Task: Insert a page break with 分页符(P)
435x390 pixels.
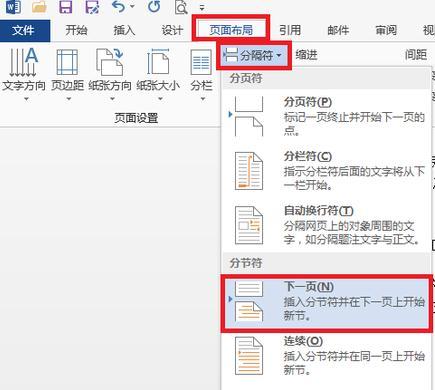Action: click(326, 116)
